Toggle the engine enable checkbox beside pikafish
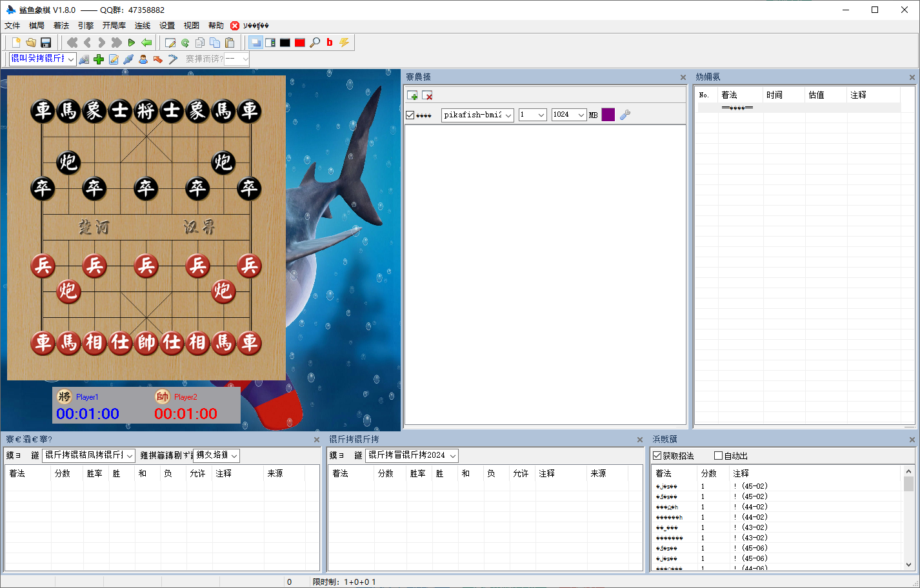Viewport: 920px width, 588px height. click(x=410, y=115)
